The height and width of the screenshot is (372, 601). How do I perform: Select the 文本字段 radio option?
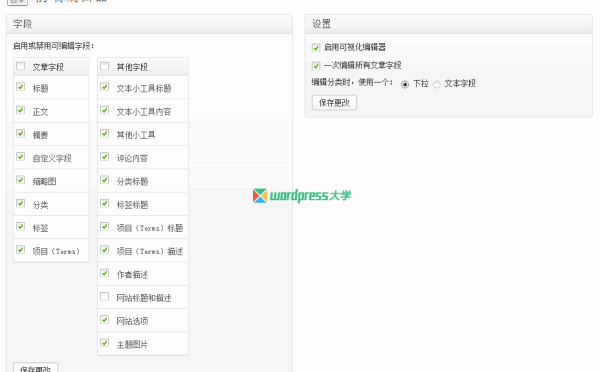437,84
